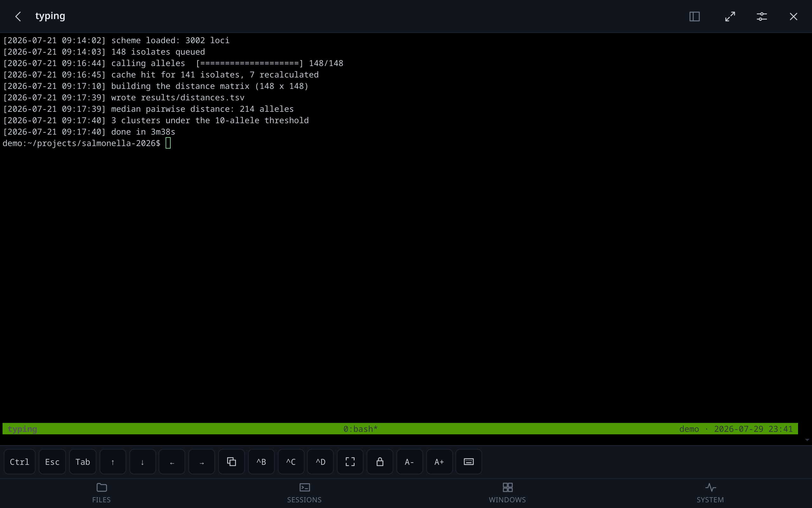The image size is (812, 508).
Task: Toggle the split panel layout icon
Action: coord(695,17)
